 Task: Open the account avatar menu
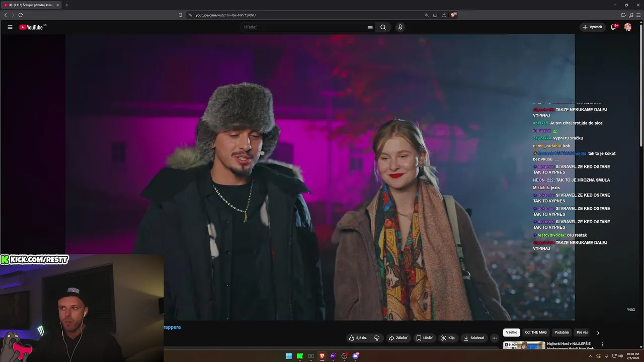[x=627, y=27]
